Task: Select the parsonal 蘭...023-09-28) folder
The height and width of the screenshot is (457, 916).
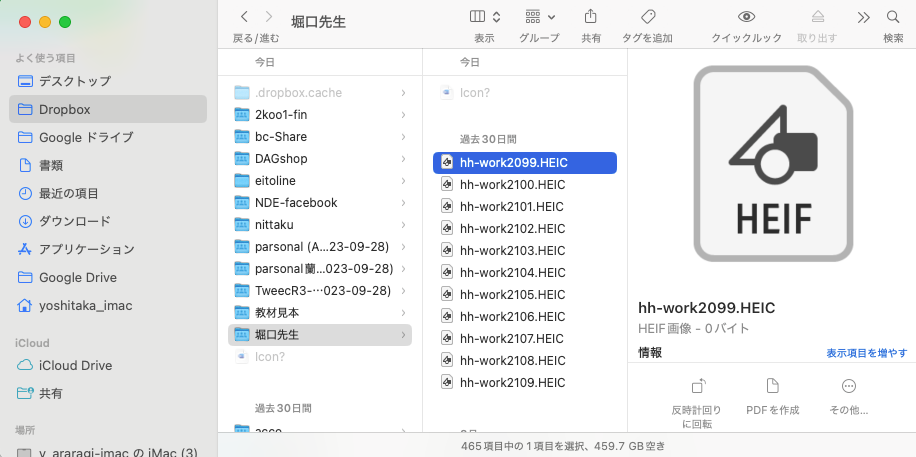Action: 320,269
